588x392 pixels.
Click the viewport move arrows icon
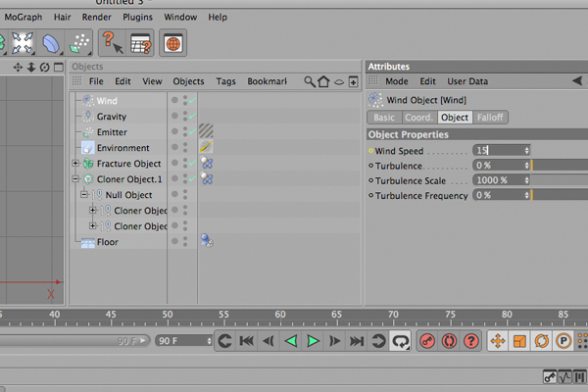point(18,68)
